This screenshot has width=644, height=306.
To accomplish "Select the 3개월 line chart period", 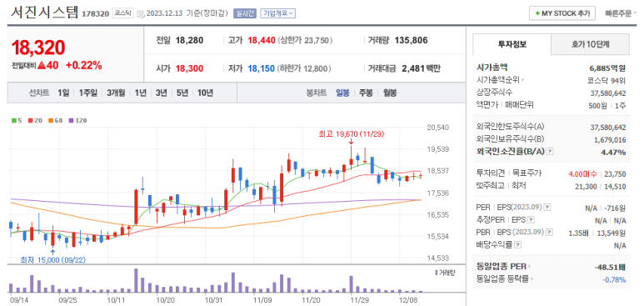I will coord(116,93).
